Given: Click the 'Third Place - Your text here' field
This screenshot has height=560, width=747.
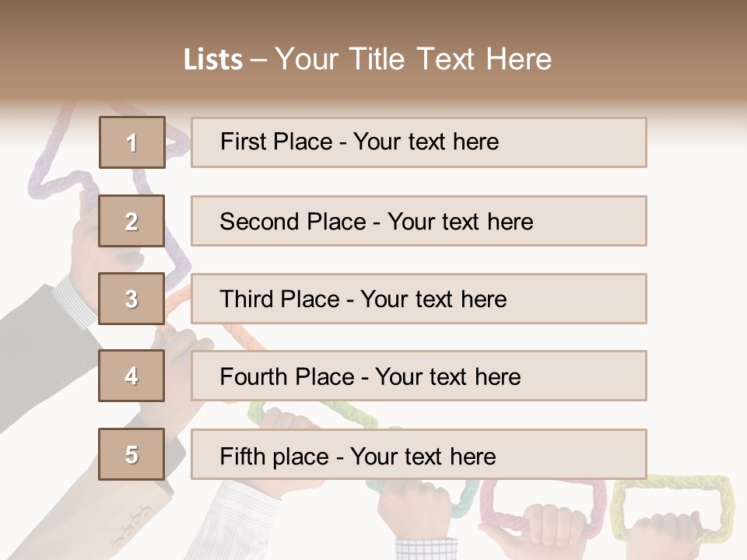Looking at the screenshot, I should tap(419, 299).
